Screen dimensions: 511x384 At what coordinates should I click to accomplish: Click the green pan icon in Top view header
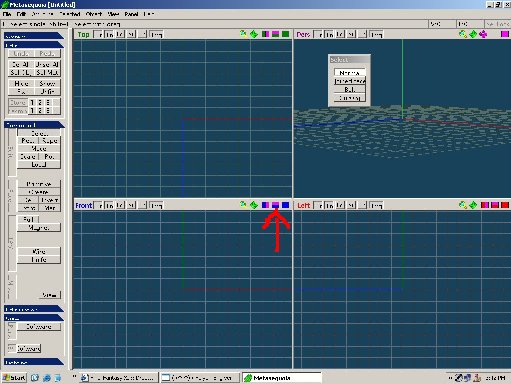[x=254, y=34]
